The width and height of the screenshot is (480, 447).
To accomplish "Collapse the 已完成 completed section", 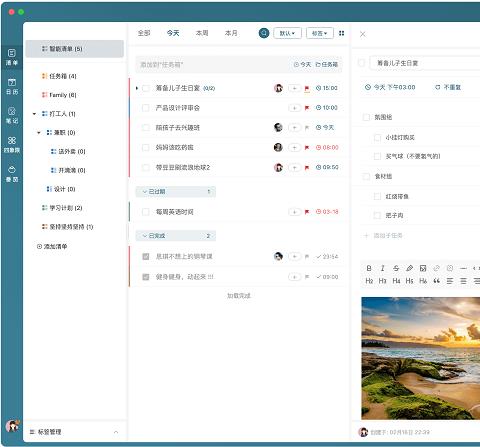I will coord(176,236).
